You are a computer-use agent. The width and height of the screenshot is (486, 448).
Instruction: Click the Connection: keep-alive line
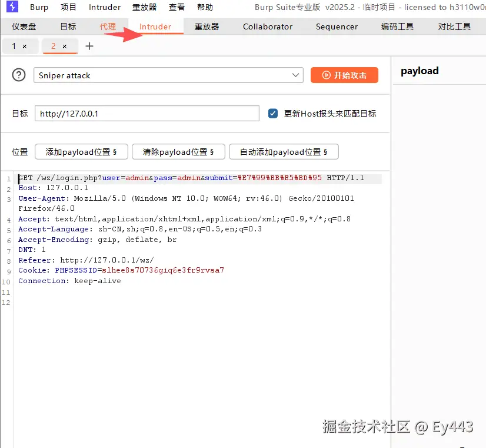69,281
